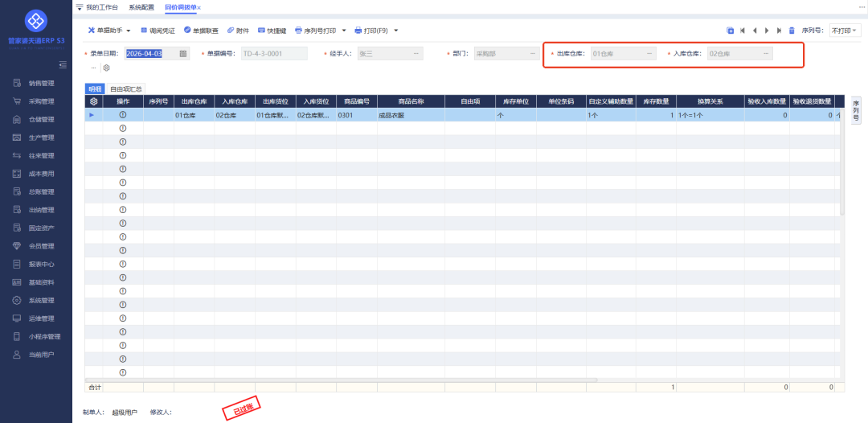Click the grid vertical scrollbar
This screenshot has height=423, width=868.
(x=842, y=161)
